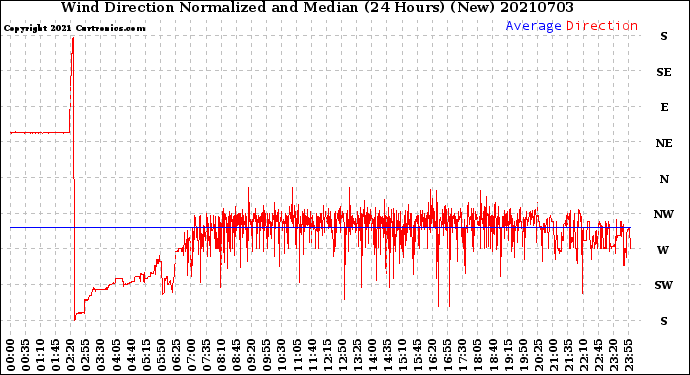Select the 13:25 time label
690x375 pixels.
pyautogui.click(x=357, y=356)
